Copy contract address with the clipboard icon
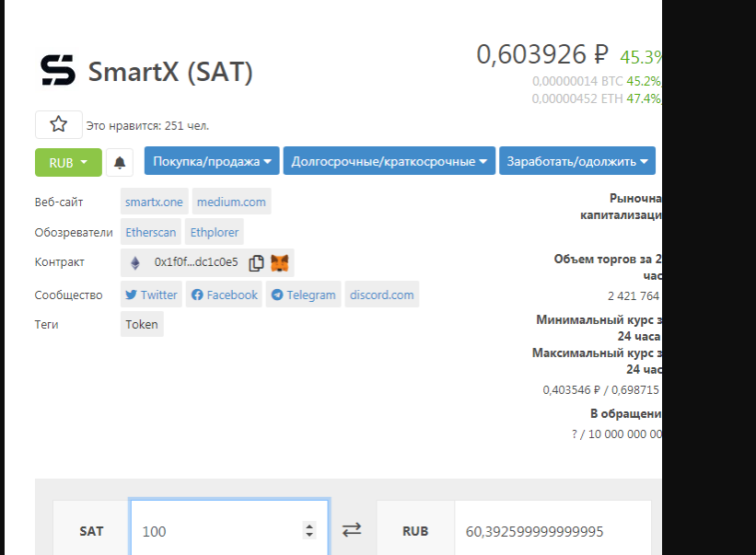 [256, 262]
